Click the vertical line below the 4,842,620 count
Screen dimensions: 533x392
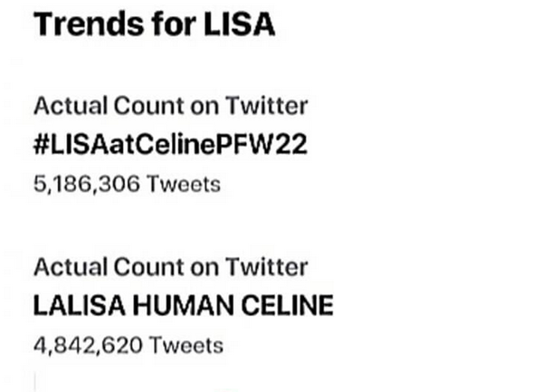click(x=35, y=382)
